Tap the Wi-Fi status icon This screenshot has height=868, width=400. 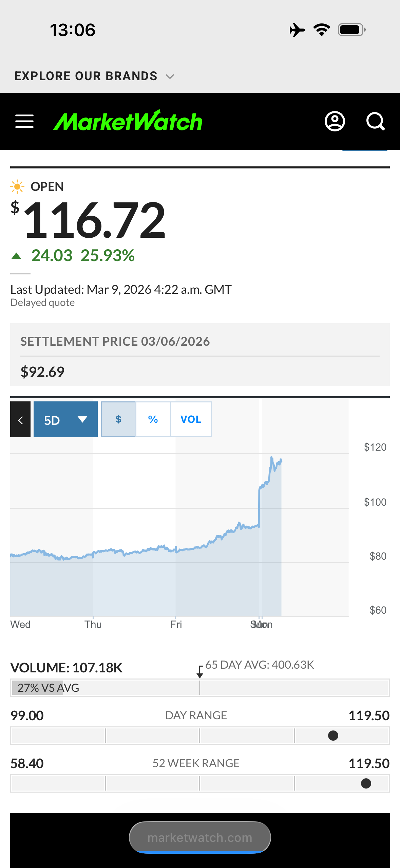point(322,30)
